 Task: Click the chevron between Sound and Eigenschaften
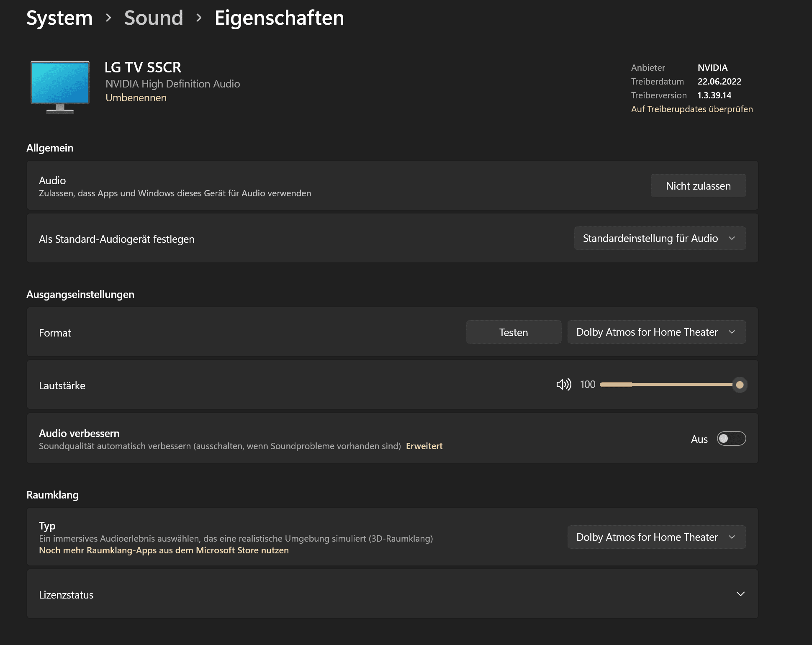point(199,18)
